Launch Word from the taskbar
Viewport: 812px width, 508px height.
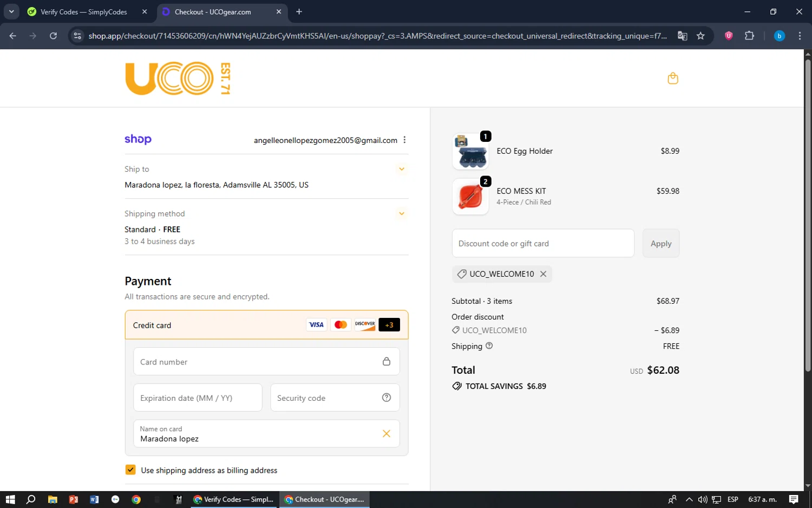94,499
